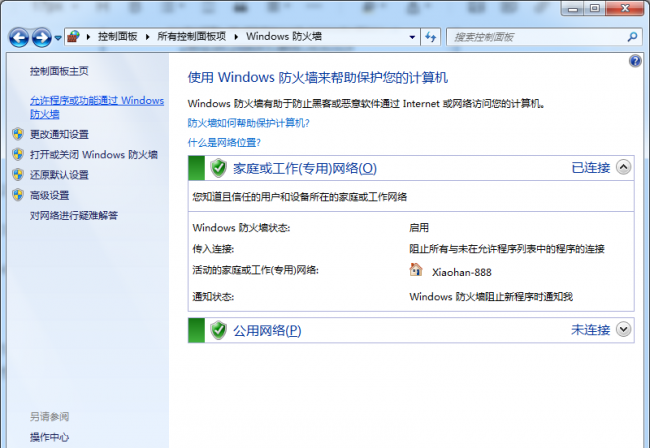Collapse the 家庭或工作 network section chevron
Image resolution: width=650 pixels, height=448 pixels.
coord(623,167)
